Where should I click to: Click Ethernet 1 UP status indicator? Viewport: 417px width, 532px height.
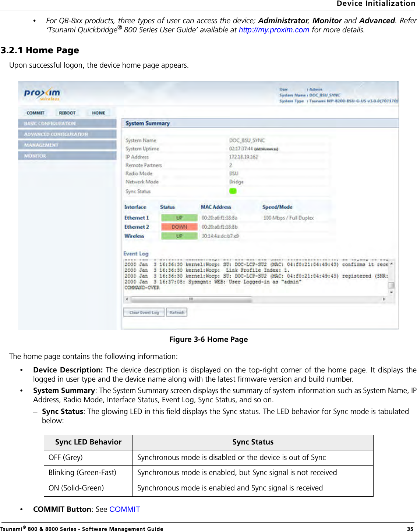(x=179, y=218)
